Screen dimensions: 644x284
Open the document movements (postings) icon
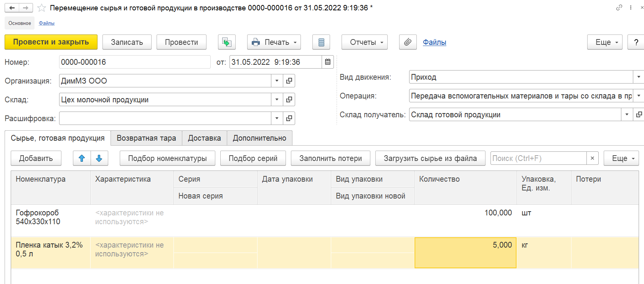(x=227, y=42)
